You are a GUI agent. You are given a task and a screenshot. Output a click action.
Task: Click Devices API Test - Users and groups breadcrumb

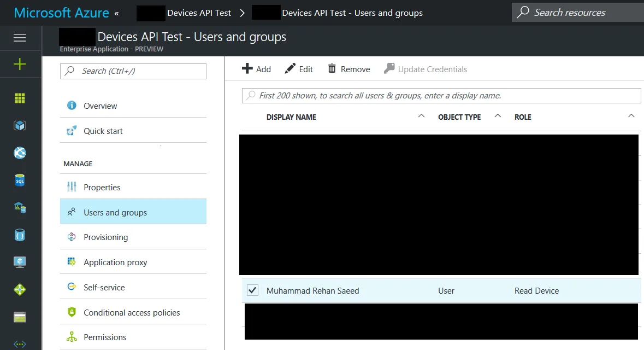(x=352, y=13)
